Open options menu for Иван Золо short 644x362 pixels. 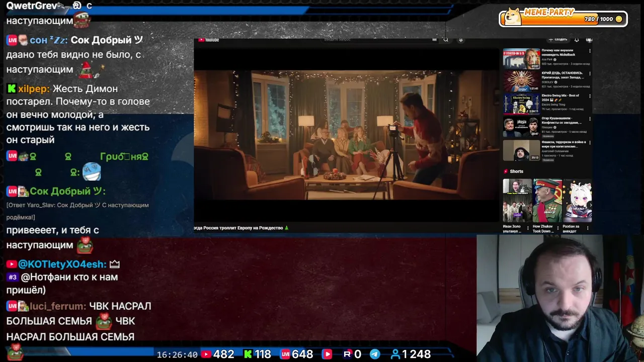[x=529, y=227]
